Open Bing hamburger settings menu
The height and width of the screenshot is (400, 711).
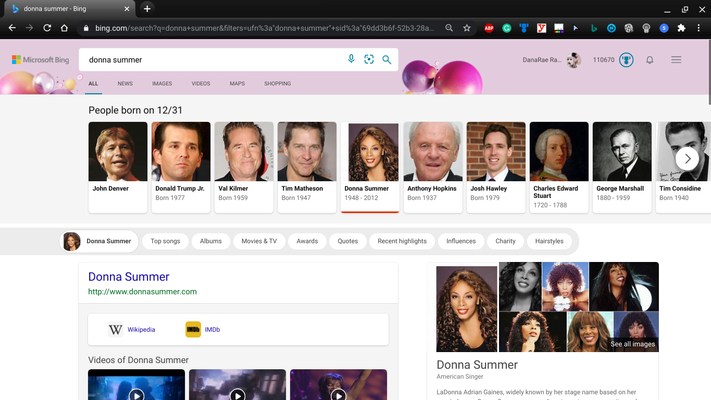click(x=676, y=59)
